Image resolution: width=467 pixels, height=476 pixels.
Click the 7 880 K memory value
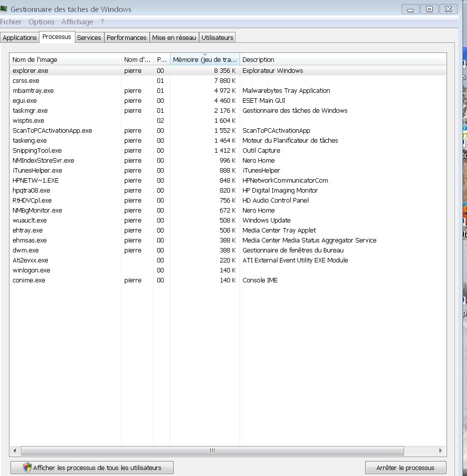point(225,81)
